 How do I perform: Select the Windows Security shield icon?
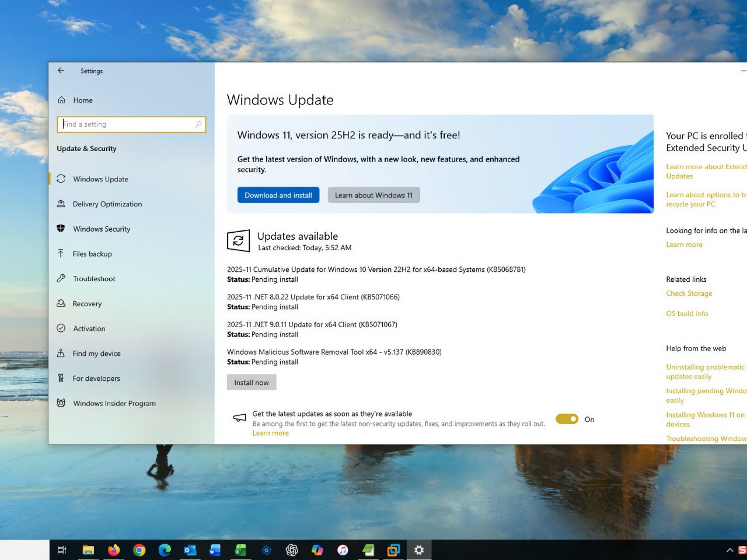pyautogui.click(x=61, y=229)
